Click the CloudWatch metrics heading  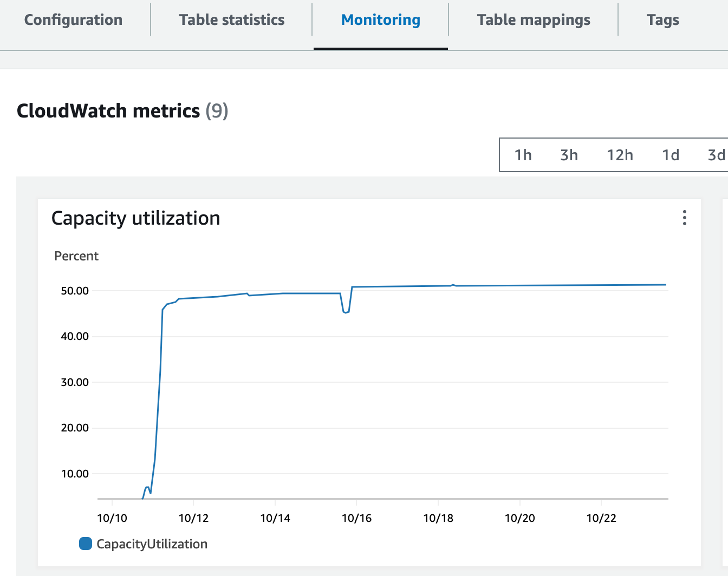coord(108,110)
